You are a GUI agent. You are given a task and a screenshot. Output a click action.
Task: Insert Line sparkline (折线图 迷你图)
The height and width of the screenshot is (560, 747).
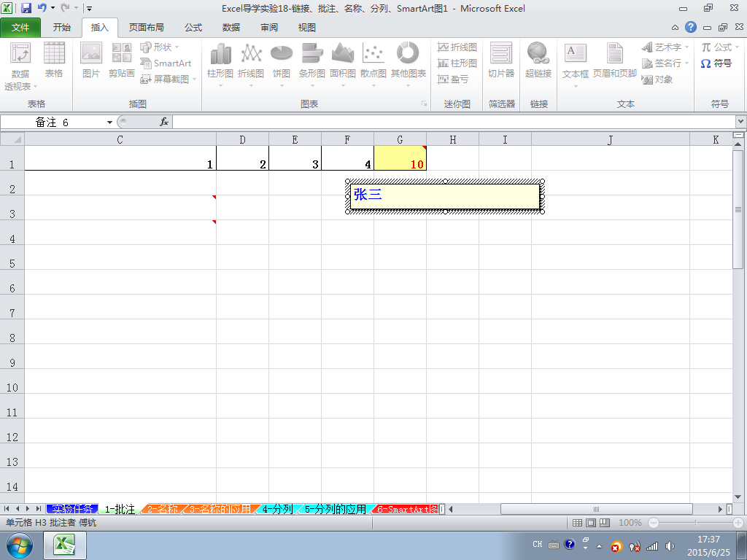click(457, 47)
